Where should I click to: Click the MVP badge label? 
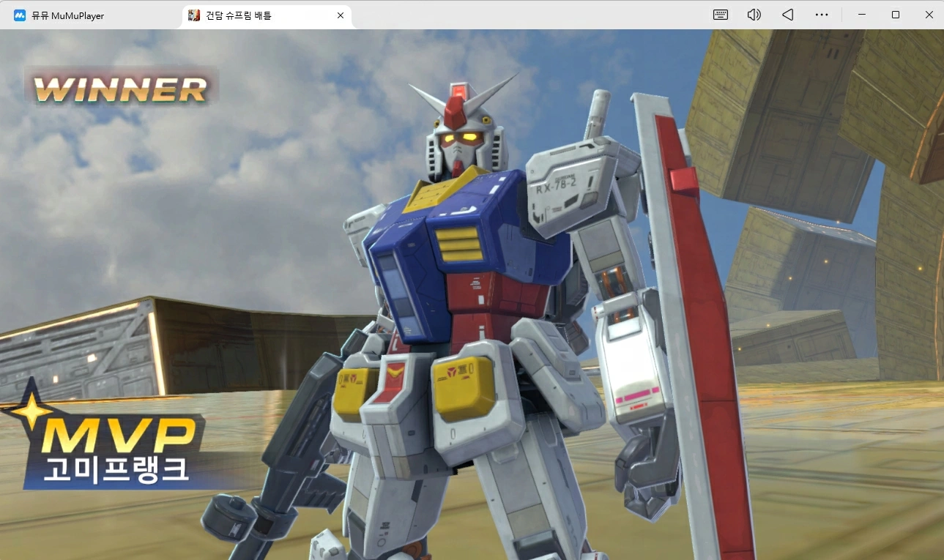[x=119, y=436]
